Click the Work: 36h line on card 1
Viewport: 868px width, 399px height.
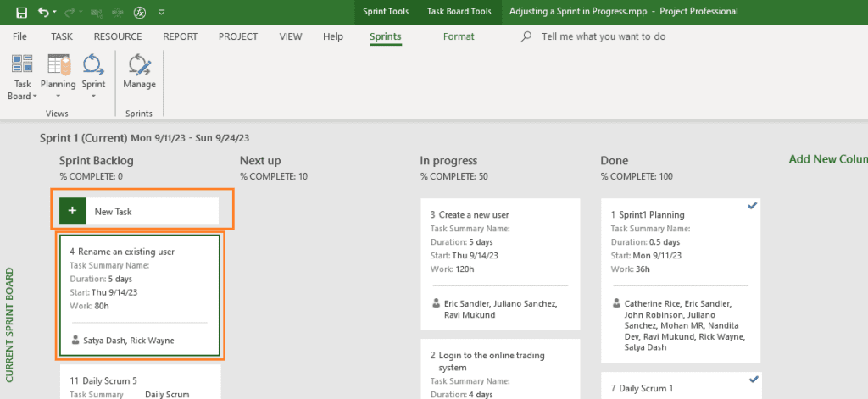631,269
